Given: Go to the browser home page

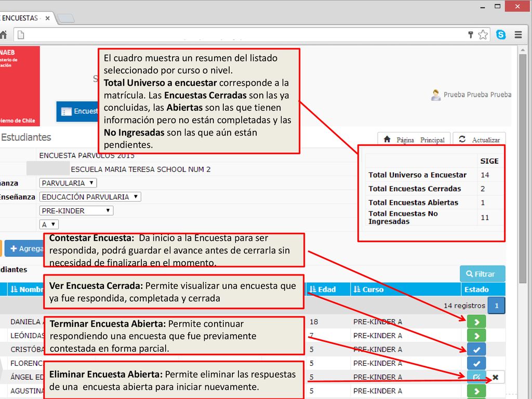Looking at the screenshot, I should pyautogui.click(x=4, y=35).
